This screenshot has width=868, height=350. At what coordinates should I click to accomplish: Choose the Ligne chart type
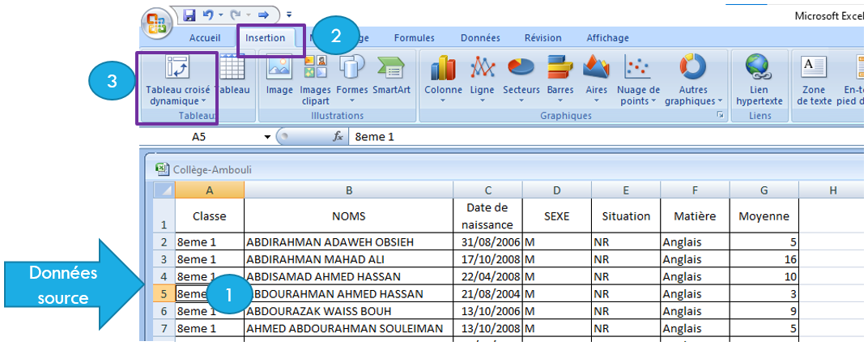click(482, 79)
